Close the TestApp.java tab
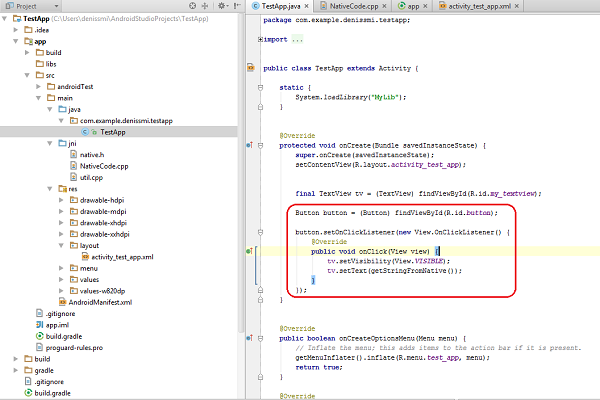 pos(307,6)
